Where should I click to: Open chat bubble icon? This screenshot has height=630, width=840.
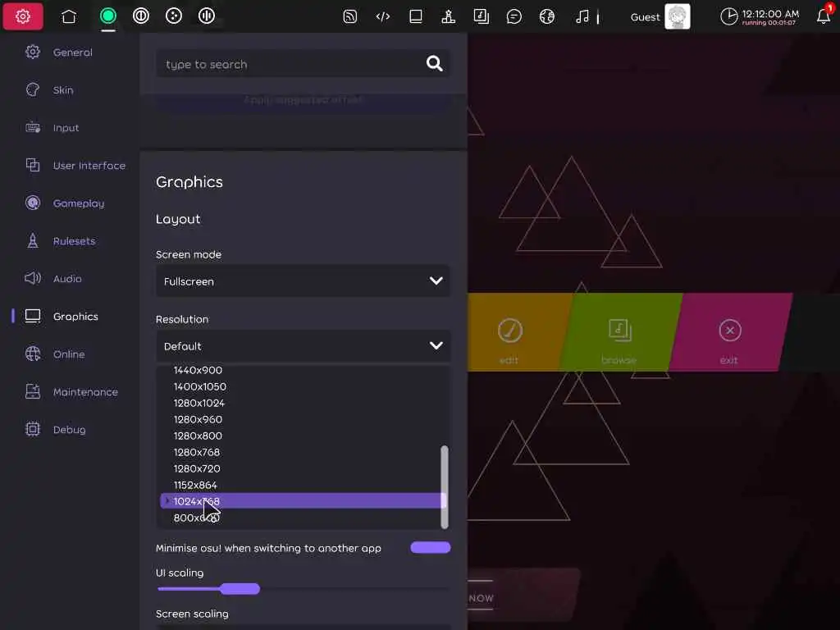[514, 16]
